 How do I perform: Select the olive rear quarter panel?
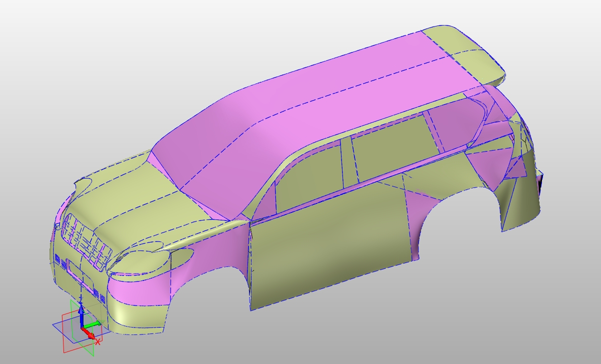coord(520,200)
